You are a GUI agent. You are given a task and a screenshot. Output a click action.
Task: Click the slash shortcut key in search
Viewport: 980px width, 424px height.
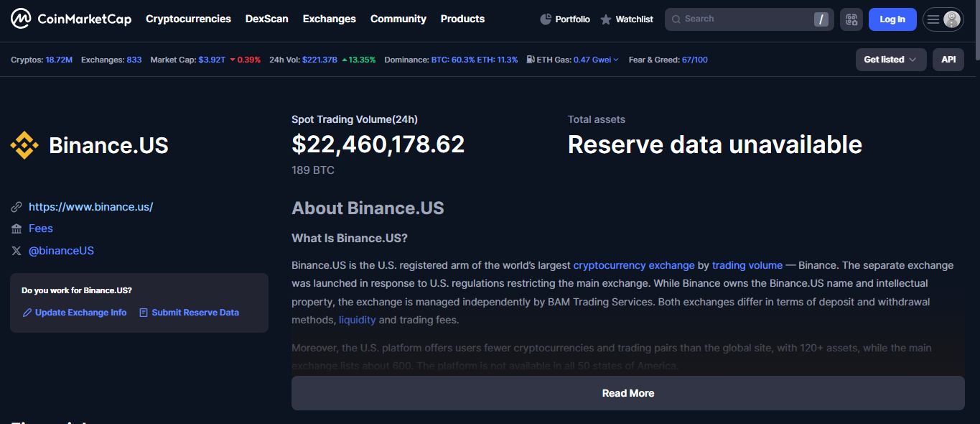point(821,19)
